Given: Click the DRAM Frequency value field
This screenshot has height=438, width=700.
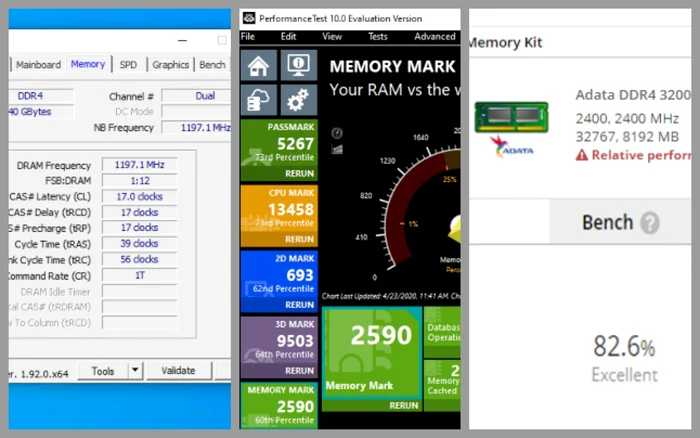Looking at the screenshot, I should [140, 165].
